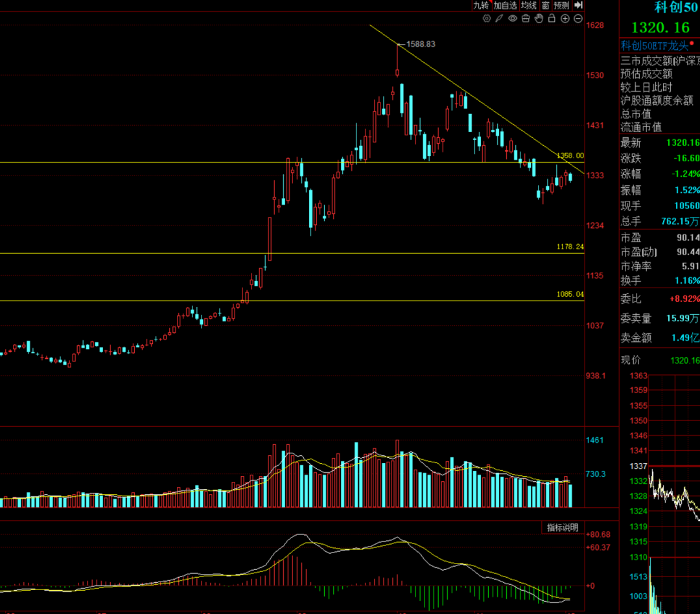Open the 预测 forecast tab

[561, 5]
